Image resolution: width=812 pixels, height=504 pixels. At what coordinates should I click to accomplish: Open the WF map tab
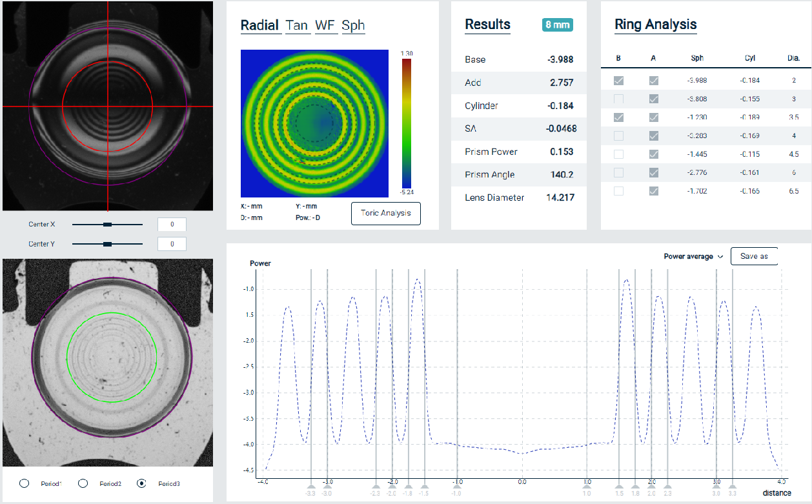point(325,25)
